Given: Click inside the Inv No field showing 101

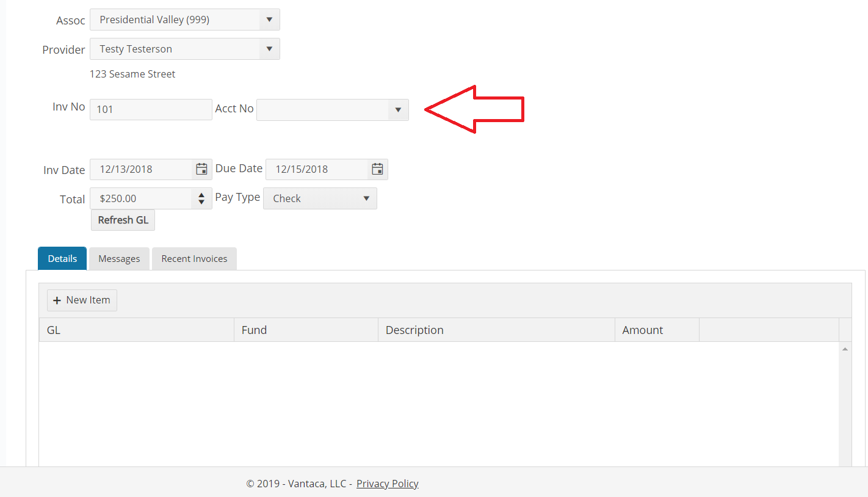Looking at the screenshot, I should (146, 109).
